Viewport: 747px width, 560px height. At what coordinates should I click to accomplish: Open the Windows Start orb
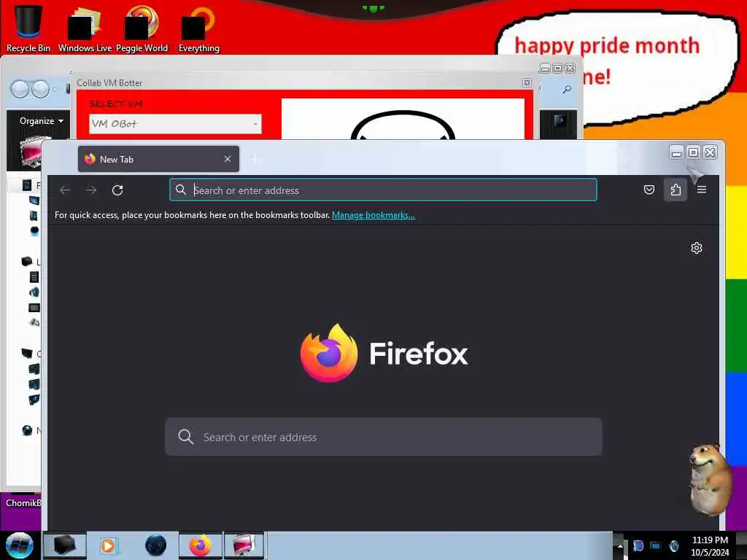click(20, 545)
